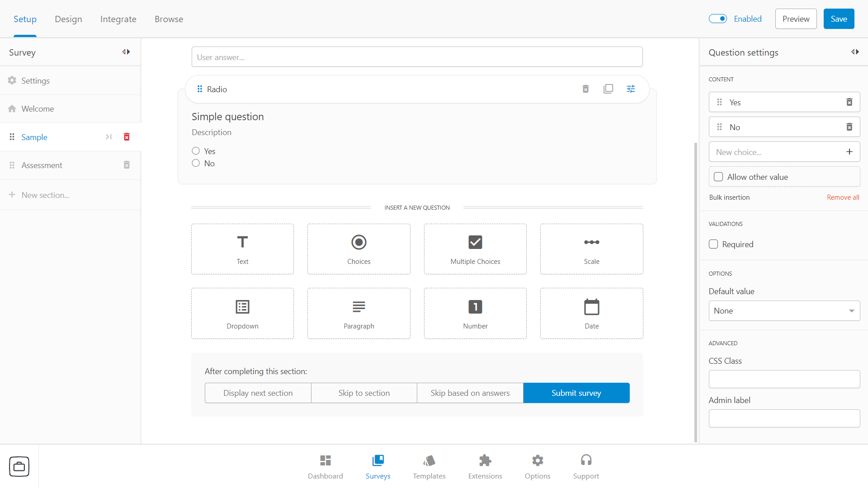Viewport: 868px width, 488px height.
Task: Click the User answer input field
Action: [x=417, y=57]
